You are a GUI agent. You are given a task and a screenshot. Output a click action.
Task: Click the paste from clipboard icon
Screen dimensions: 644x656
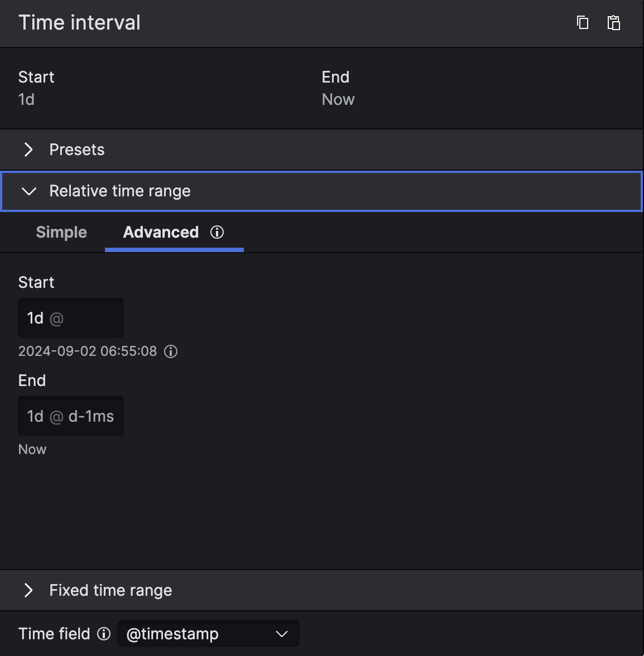[x=613, y=23]
